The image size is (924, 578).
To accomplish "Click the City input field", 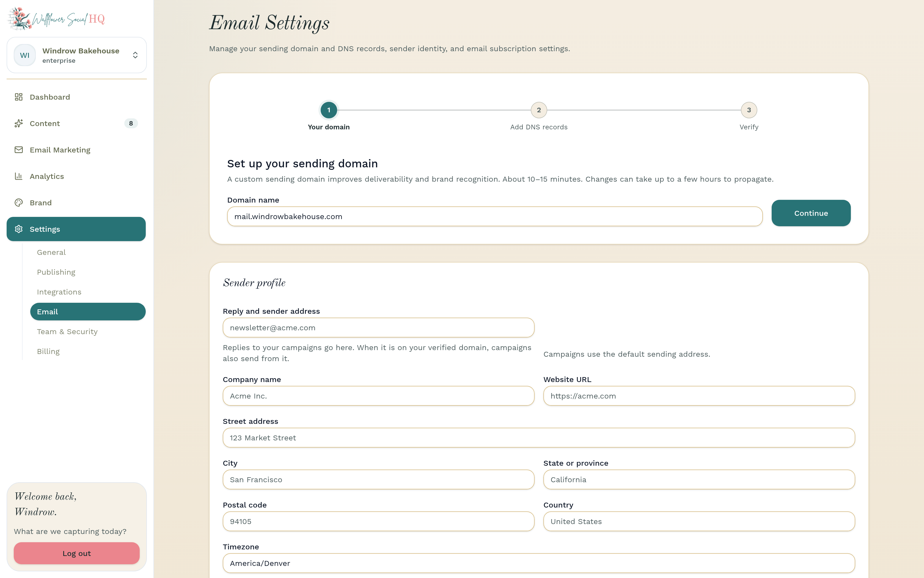I will pyautogui.click(x=378, y=479).
